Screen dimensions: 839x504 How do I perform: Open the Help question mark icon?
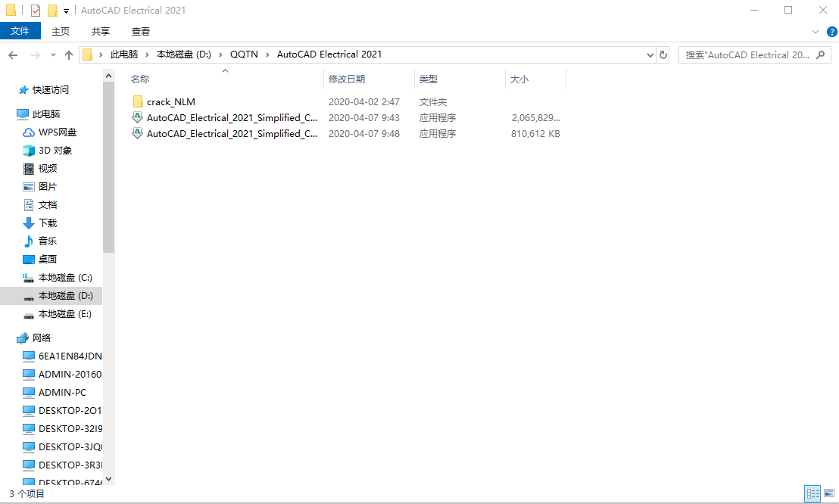(x=832, y=32)
